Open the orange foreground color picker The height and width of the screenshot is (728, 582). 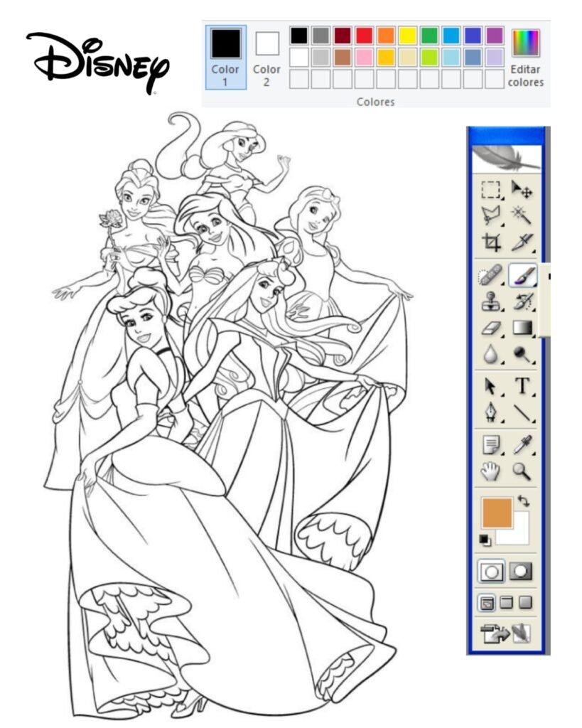tap(497, 513)
